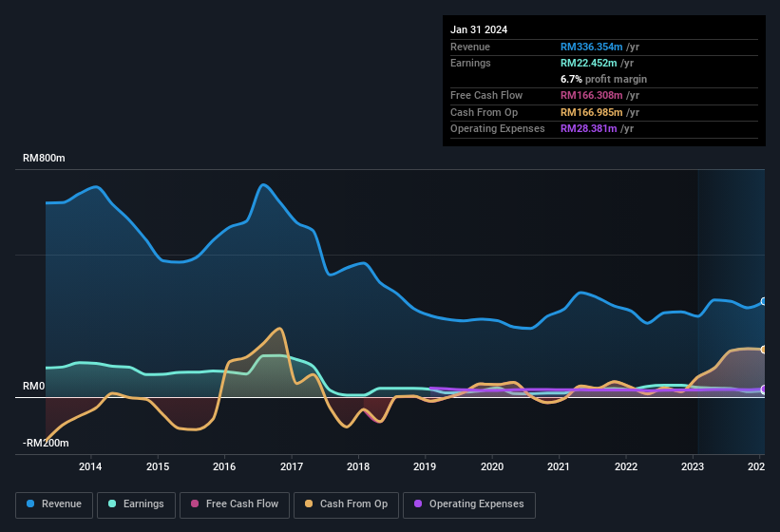The image size is (780, 532).
Task: Hide the Cash From Op series
Action: point(346,503)
